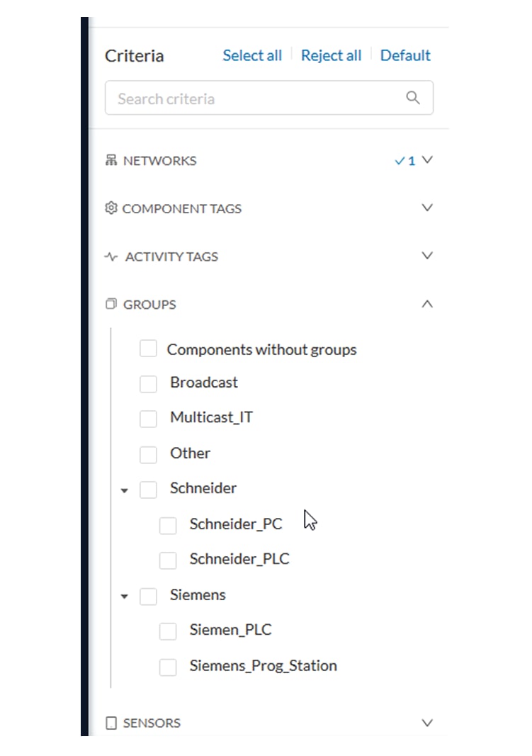Screen dimensions: 532x756
Task: Click the Activity Tags pulse icon
Action: pyautogui.click(x=111, y=256)
